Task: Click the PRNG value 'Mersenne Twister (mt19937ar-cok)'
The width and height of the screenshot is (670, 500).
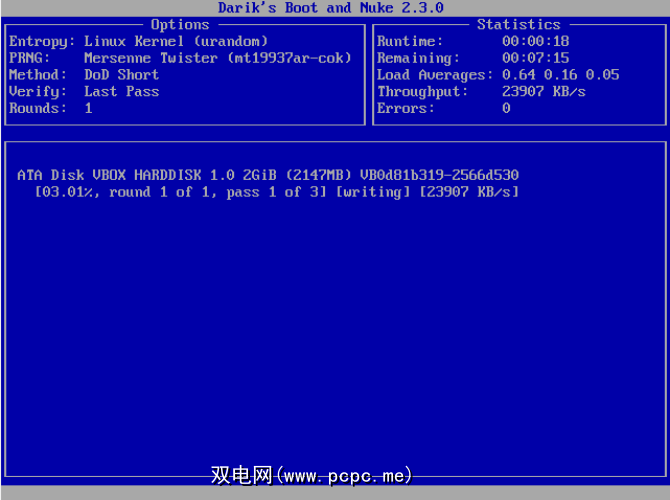Action: [x=218, y=58]
